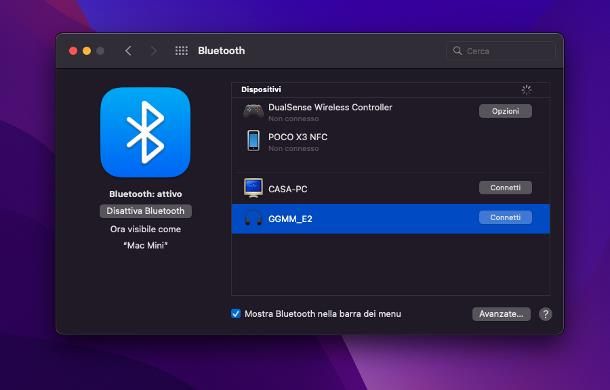This screenshot has width=610, height=390.
Task: Click the Ora visibile come label
Action: tap(145, 229)
